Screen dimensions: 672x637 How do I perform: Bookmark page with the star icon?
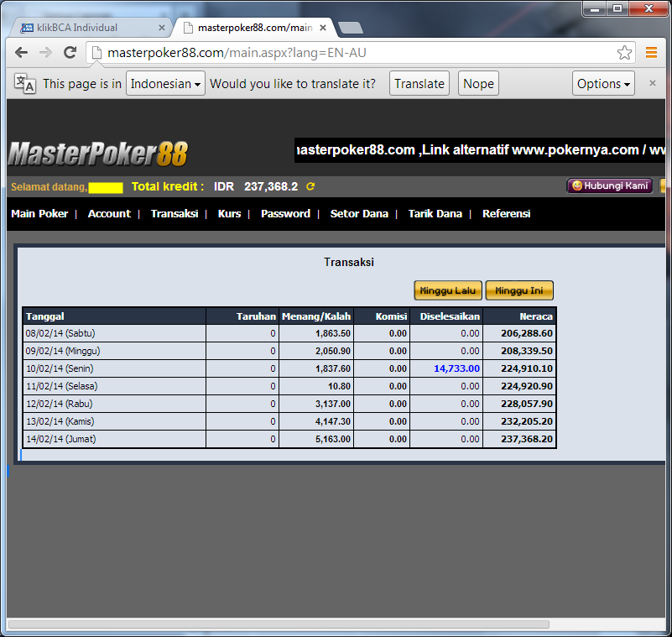tap(624, 53)
